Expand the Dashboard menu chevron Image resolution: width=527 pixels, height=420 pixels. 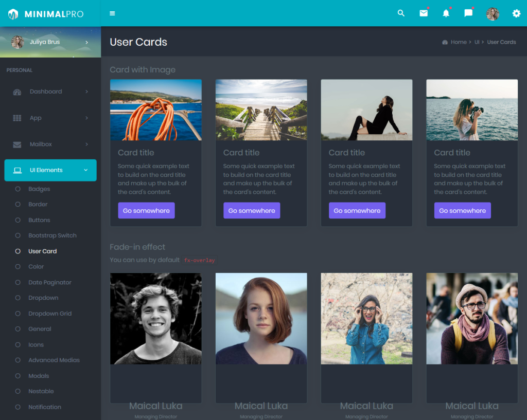tap(86, 92)
